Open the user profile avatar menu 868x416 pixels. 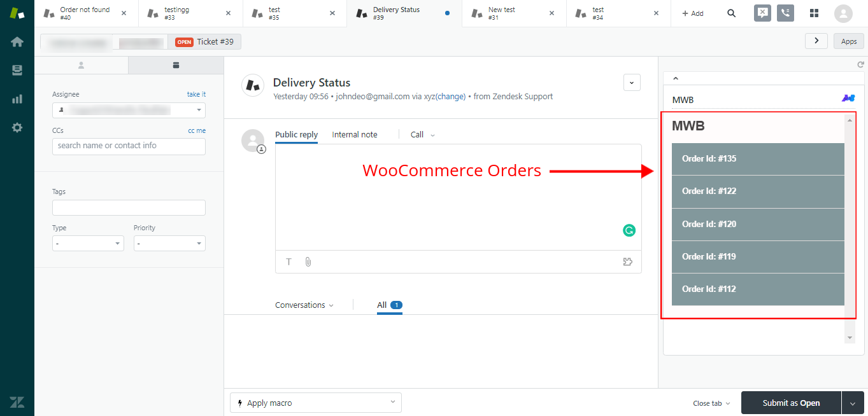843,13
